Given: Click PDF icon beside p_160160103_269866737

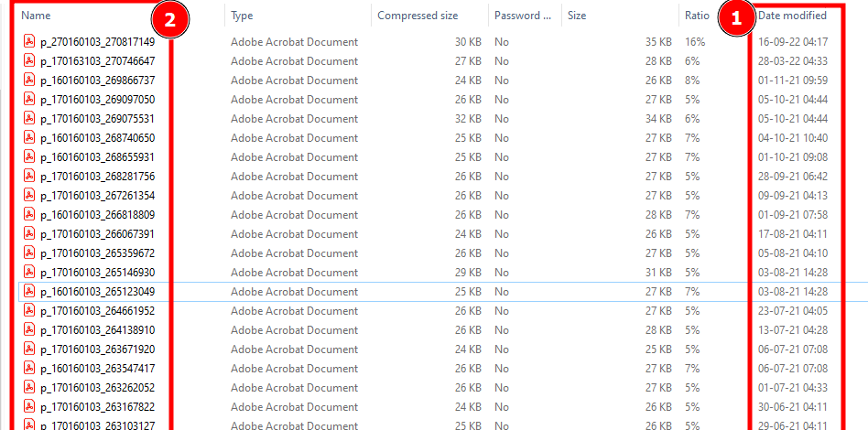Looking at the screenshot, I should click(29, 81).
